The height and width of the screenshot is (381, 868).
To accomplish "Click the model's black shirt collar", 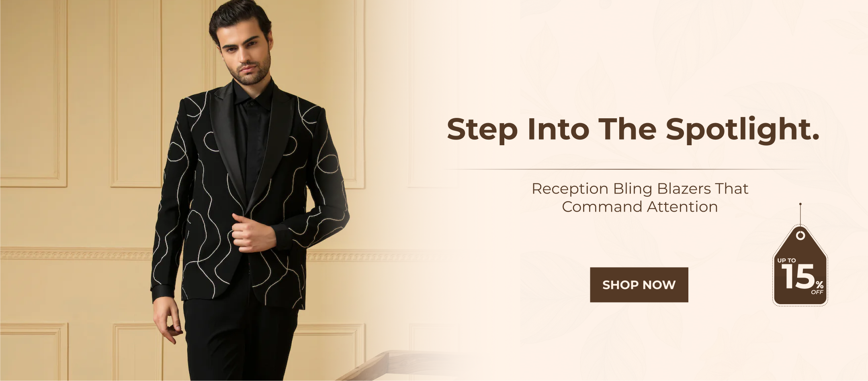I will point(253,95).
